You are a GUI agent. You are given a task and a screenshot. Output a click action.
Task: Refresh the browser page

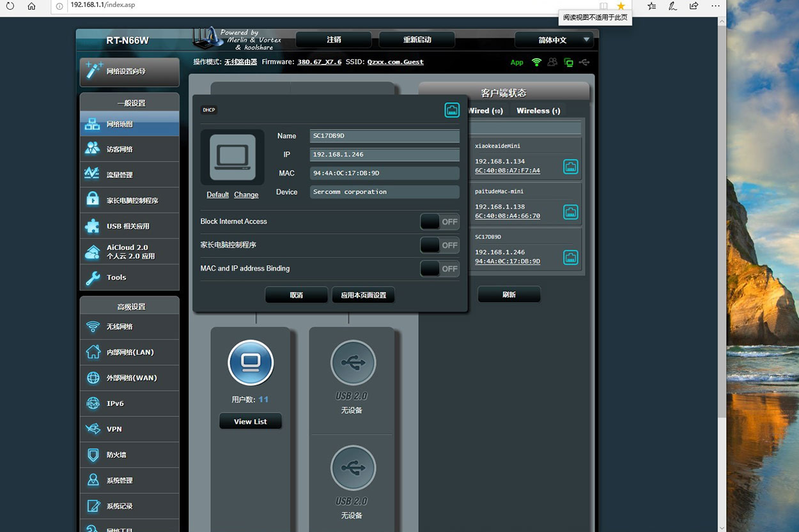[10, 6]
